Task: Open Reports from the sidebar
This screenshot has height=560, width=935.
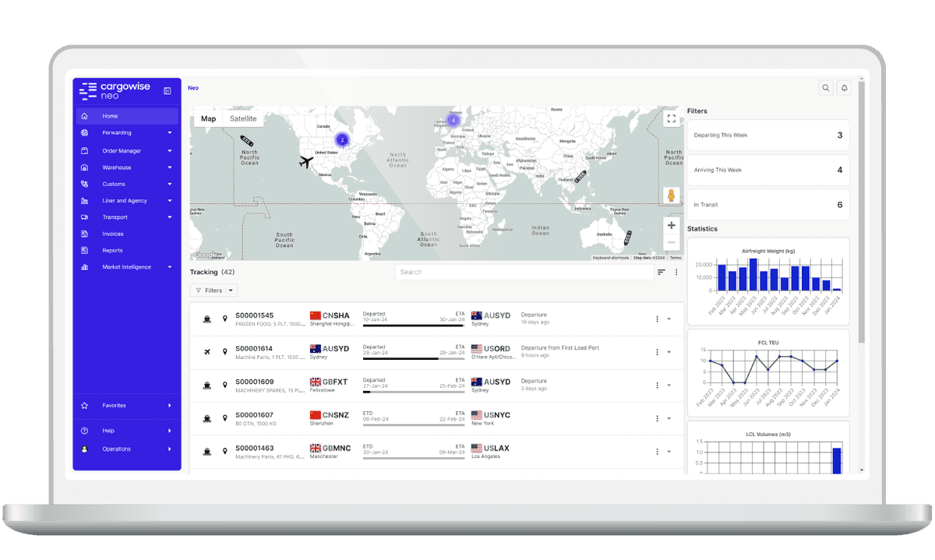Action: 112,250
